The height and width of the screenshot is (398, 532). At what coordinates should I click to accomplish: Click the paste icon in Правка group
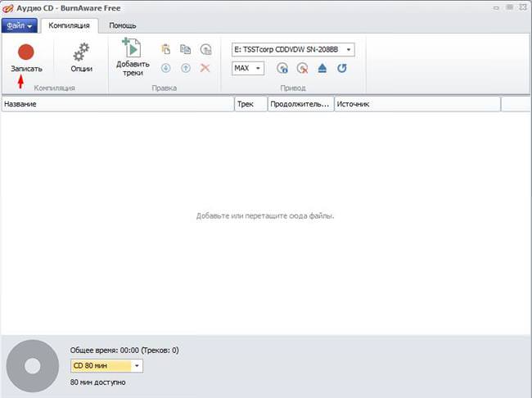(x=165, y=49)
